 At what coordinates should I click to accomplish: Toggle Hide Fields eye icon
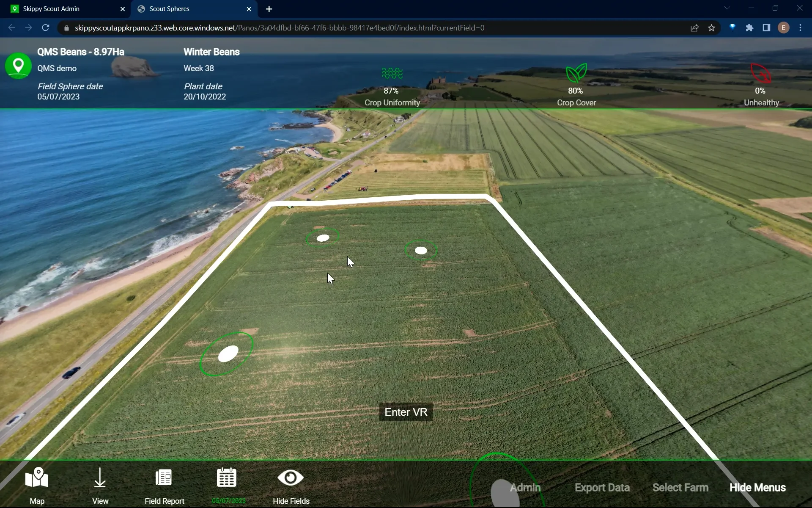click(x=291, y=478)
